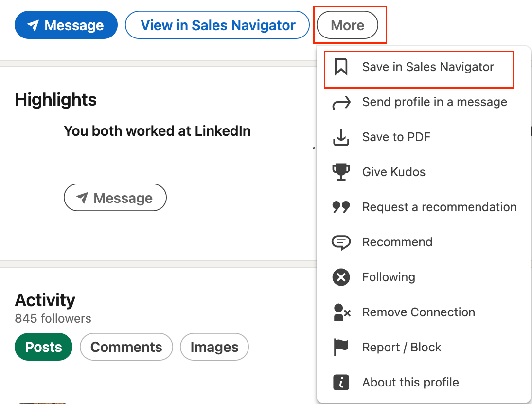Select Request a recommendation
The width and height of the screenshot is (532, 404).
click(424, 207)
